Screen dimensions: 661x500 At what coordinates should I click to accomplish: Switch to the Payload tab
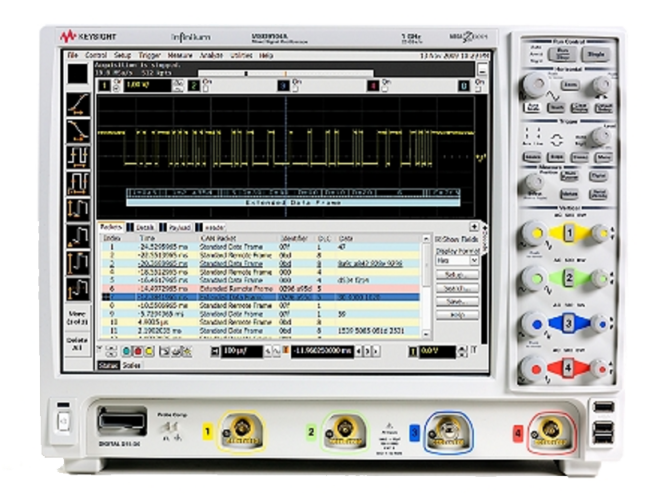[x=180, y=228]
